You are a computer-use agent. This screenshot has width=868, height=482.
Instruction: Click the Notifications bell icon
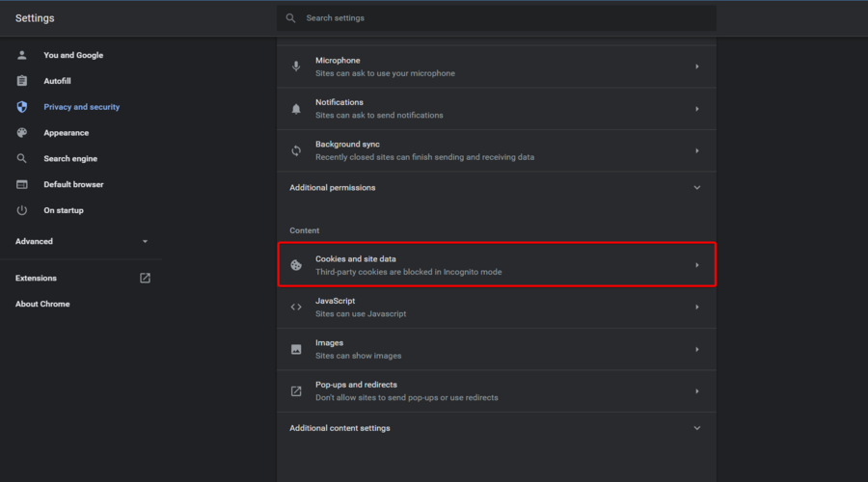(296, 109)
